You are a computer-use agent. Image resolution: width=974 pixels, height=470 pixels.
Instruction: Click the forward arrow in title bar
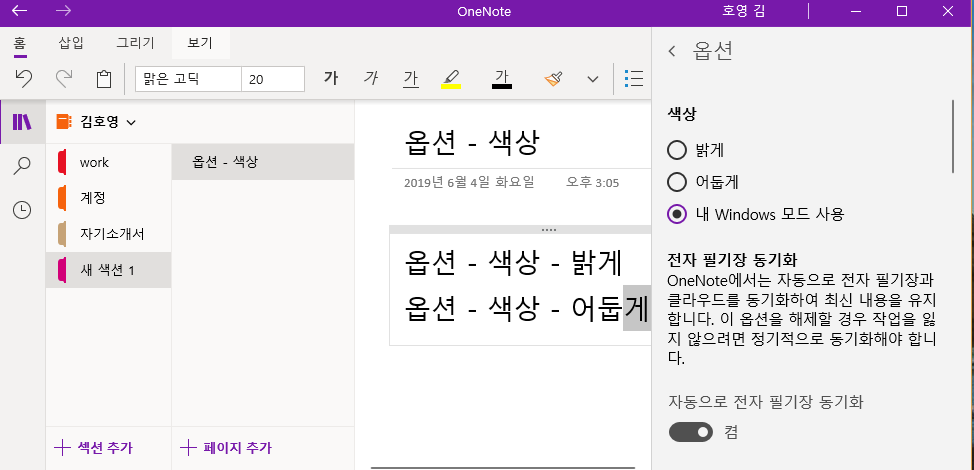(x=63, y=11)
